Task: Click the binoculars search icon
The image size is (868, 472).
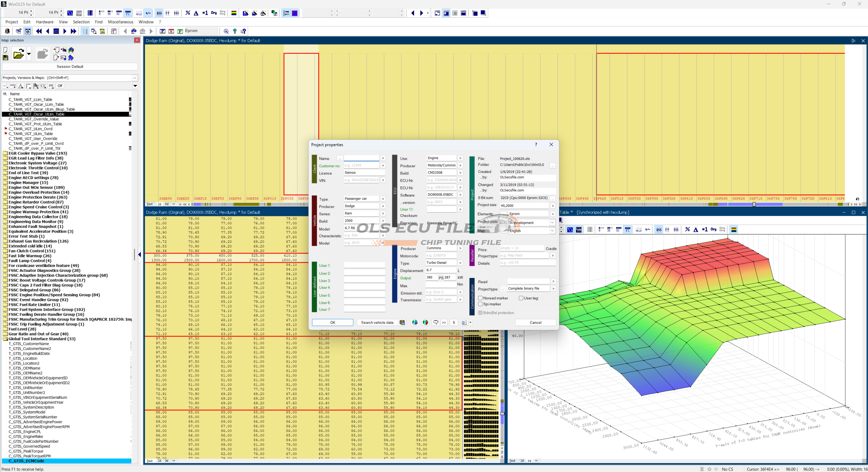Action: click(134, 31)
